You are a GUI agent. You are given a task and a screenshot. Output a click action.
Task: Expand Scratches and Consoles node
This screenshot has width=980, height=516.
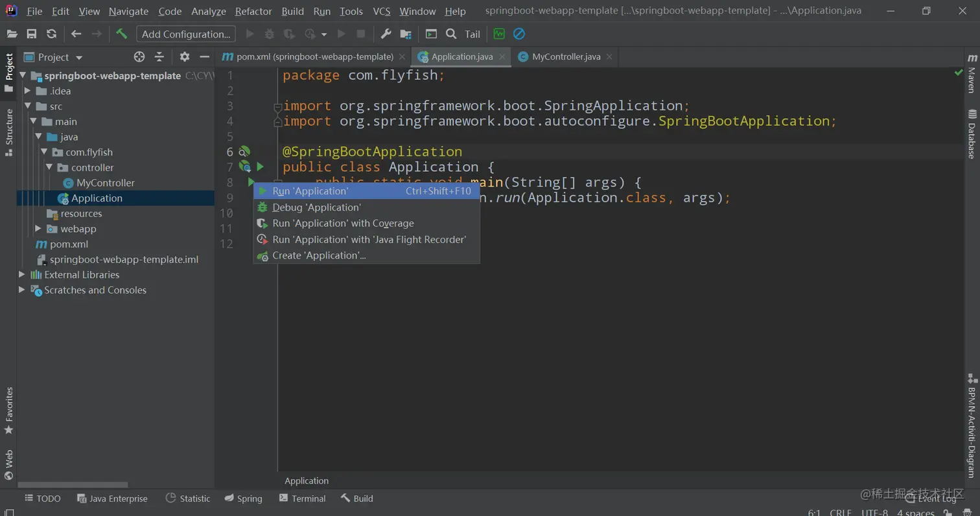22,290
